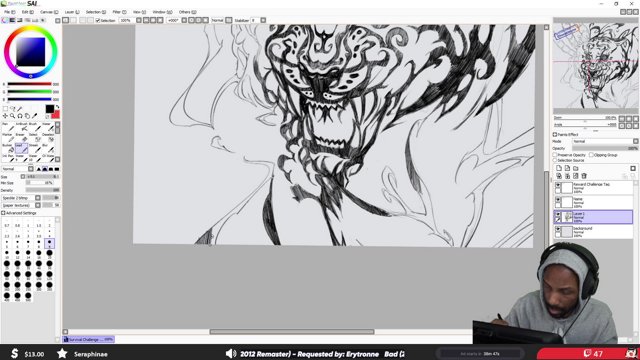Select the Pen brush tool
The height and width of the screenshot is (360, 640).
pyautogui.click(x=8, y=128)
